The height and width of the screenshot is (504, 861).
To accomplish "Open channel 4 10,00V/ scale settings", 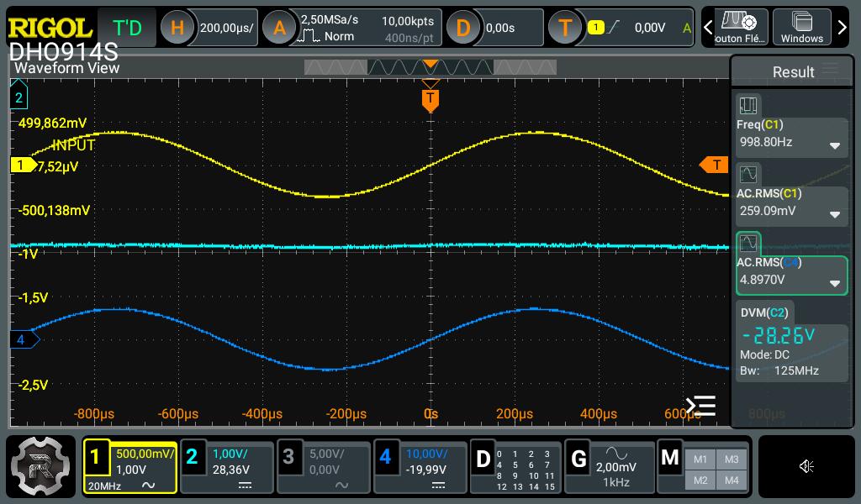I will pyautogui.click(x=426, y=454).
